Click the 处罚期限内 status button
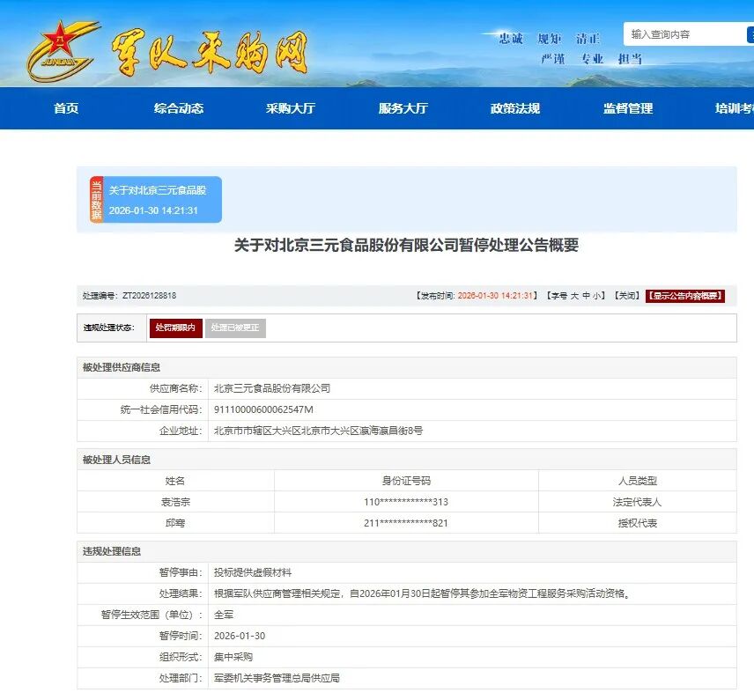This screenshot has width=754, height=700. click(175, 328)
